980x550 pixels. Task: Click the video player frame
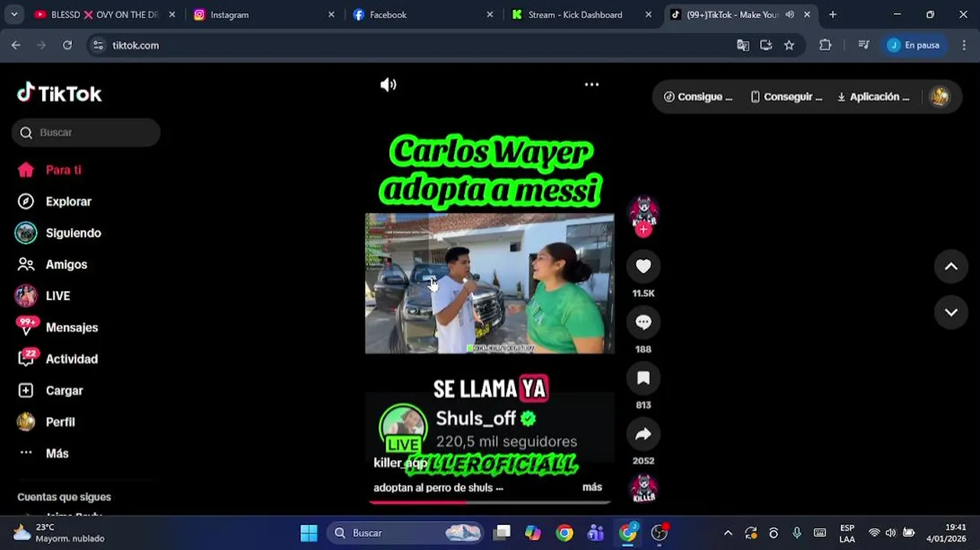coord(489,283)
